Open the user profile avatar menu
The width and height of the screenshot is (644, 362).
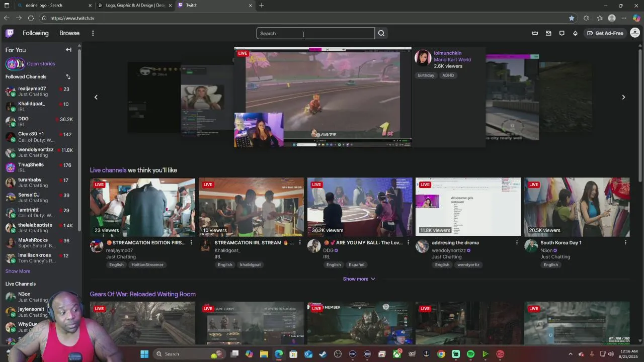634,33
